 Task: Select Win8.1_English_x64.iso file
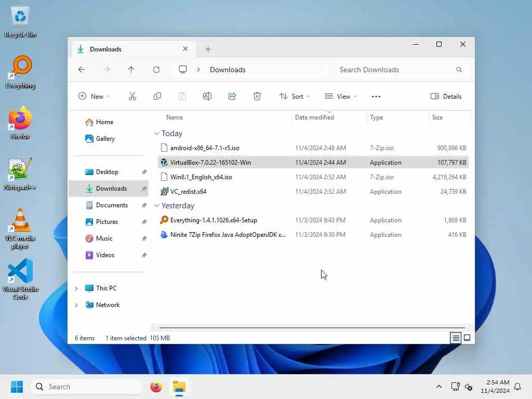[x=313, y=177]
